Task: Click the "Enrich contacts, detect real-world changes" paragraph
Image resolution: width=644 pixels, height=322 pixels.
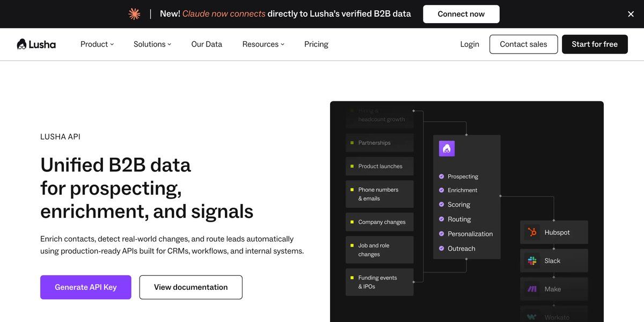Action: pyautogui.click(x=172, y=245)
